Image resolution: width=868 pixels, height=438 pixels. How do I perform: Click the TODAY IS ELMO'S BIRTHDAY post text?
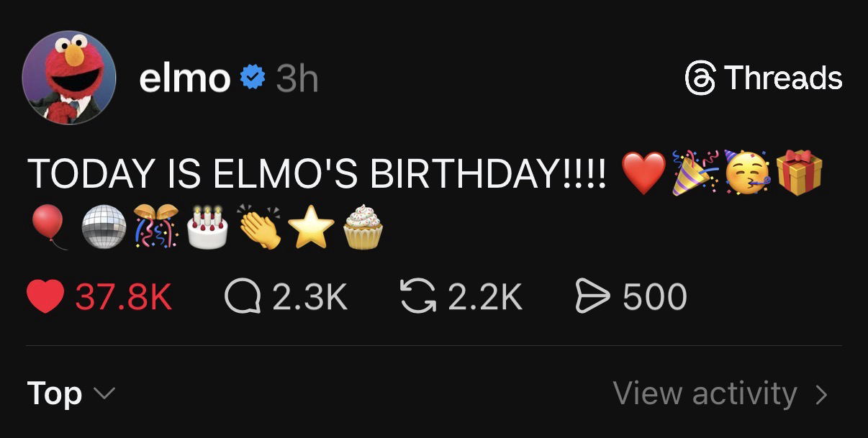click(317, 175)
